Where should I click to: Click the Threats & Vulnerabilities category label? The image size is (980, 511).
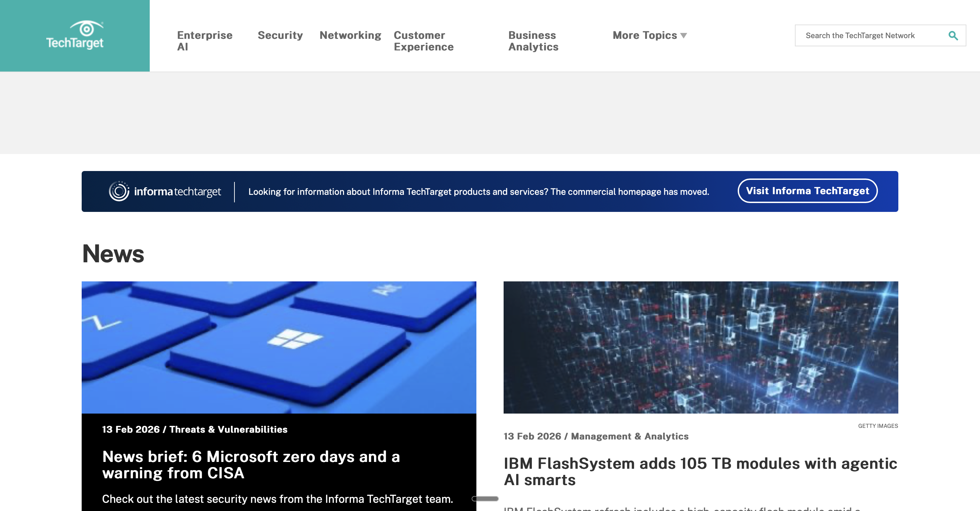pyautogui.click(x=228, y=429)
